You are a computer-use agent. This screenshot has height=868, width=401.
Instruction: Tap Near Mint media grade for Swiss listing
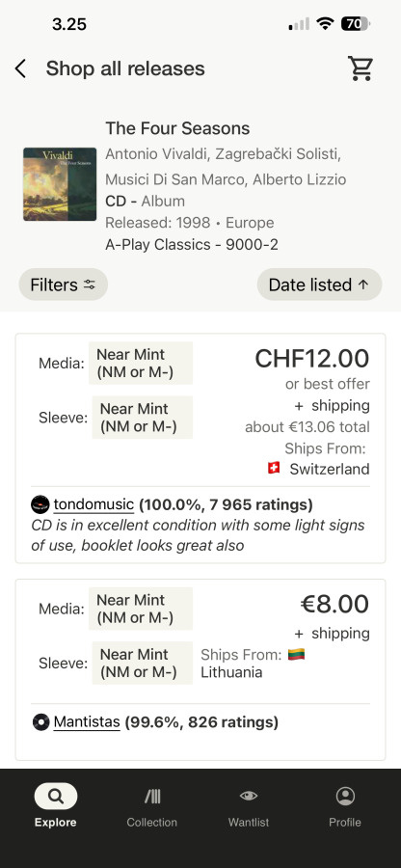141,364
